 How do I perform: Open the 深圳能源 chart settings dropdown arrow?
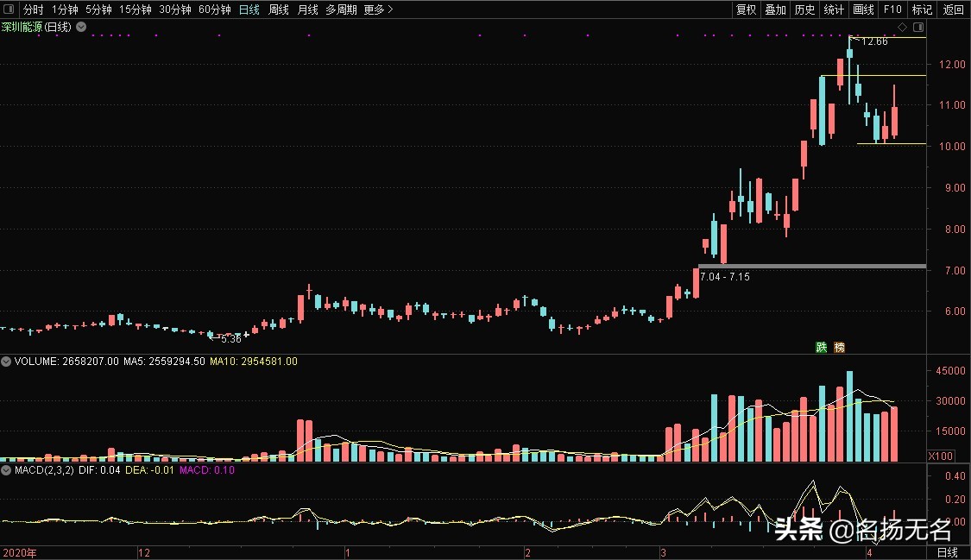click(81, 27)
